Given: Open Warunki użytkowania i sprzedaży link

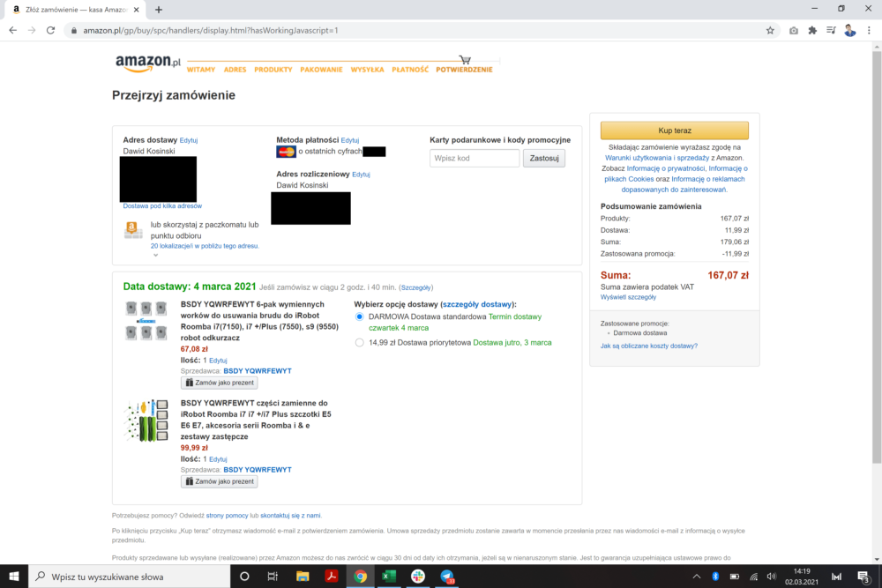Looking at the screenshot, I should (657, 158).
